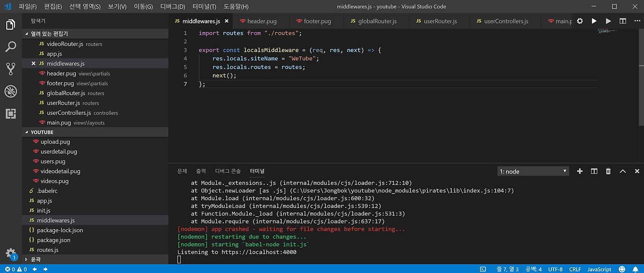644x273 pixels.
Task: Switch to the 출력 panel tab
Action: 201,171
